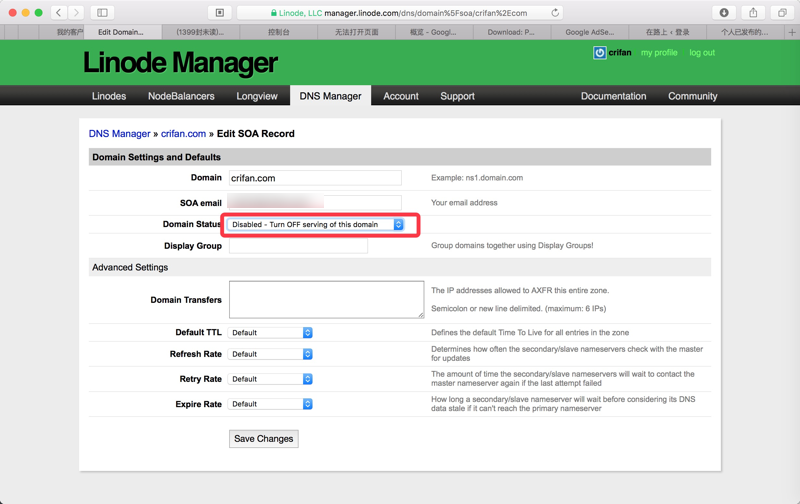Switch to the Edit Domain browser tab
The width and height of the screenshot is (800, 504).
pyautogui.click(x=122, y=32)
